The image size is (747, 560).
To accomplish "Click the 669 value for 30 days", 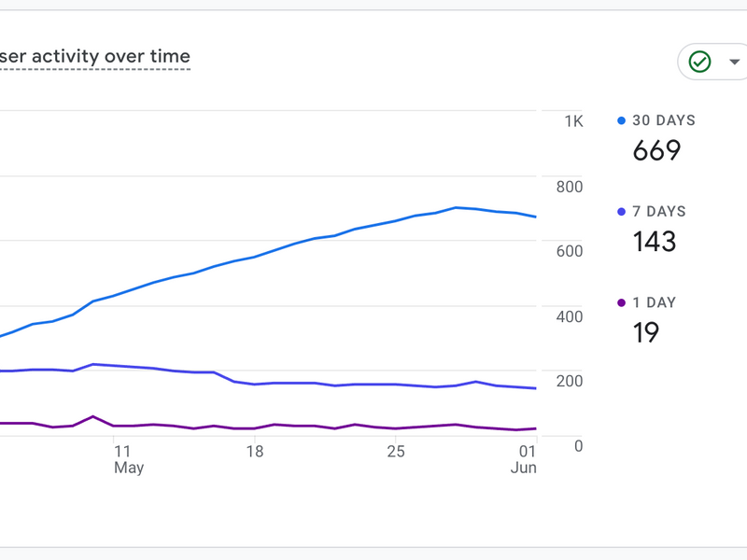I will click(x=656, y=150).
